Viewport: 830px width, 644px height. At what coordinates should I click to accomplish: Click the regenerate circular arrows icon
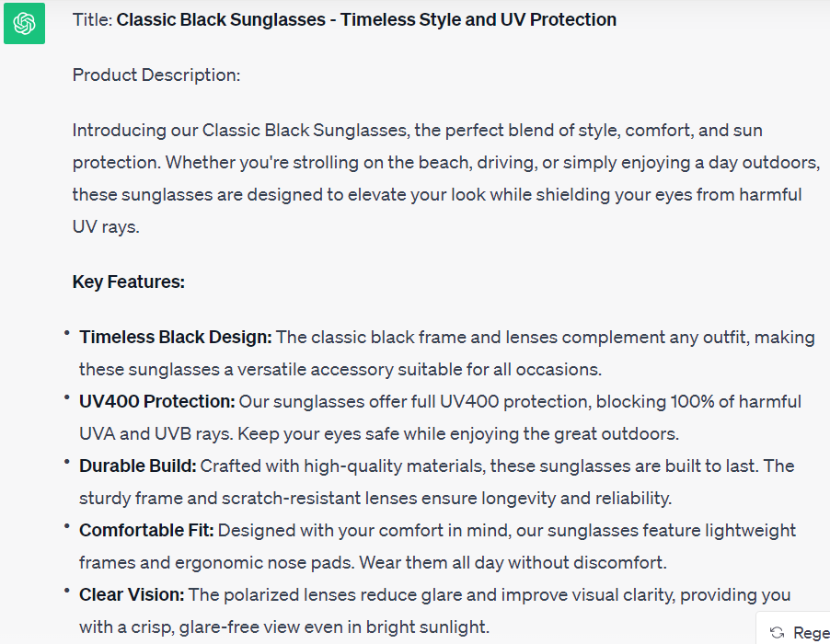[x=778, y=632]
